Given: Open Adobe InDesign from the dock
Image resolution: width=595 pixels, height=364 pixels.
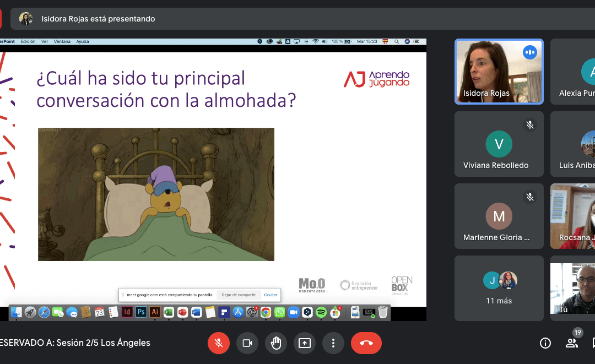Looking at the screenshot, I should (x=127, y=312).
